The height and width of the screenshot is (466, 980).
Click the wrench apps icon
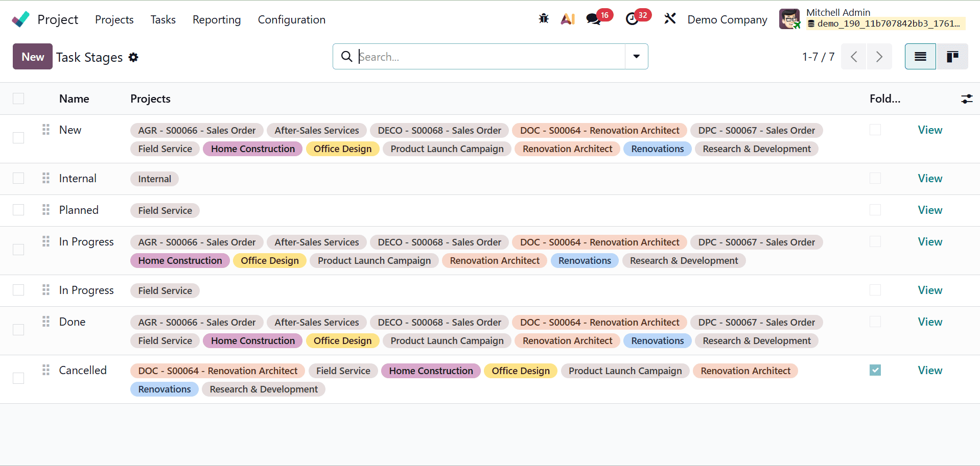click(670, 18)
